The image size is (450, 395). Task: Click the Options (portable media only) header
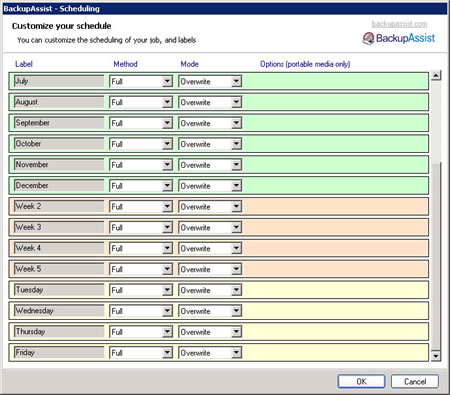[x=305, y=64]
